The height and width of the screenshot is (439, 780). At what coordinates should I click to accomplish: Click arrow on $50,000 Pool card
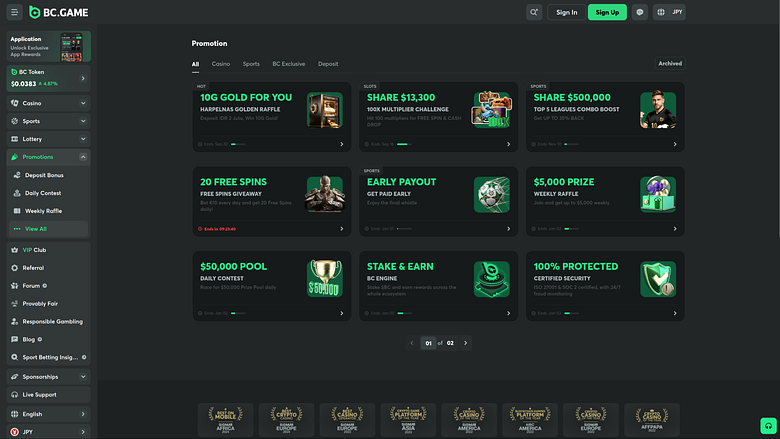pos(342,313)
